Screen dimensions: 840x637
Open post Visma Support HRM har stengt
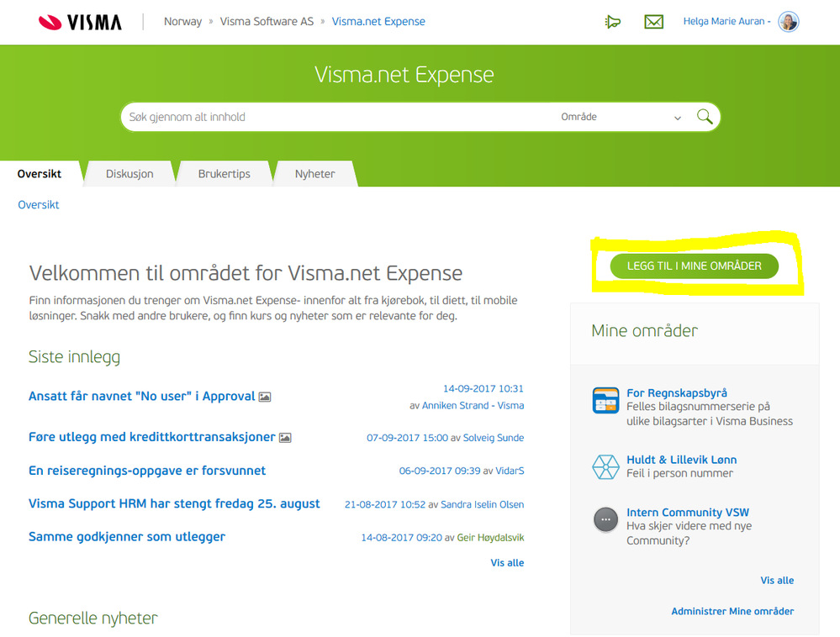pos(174,503)
